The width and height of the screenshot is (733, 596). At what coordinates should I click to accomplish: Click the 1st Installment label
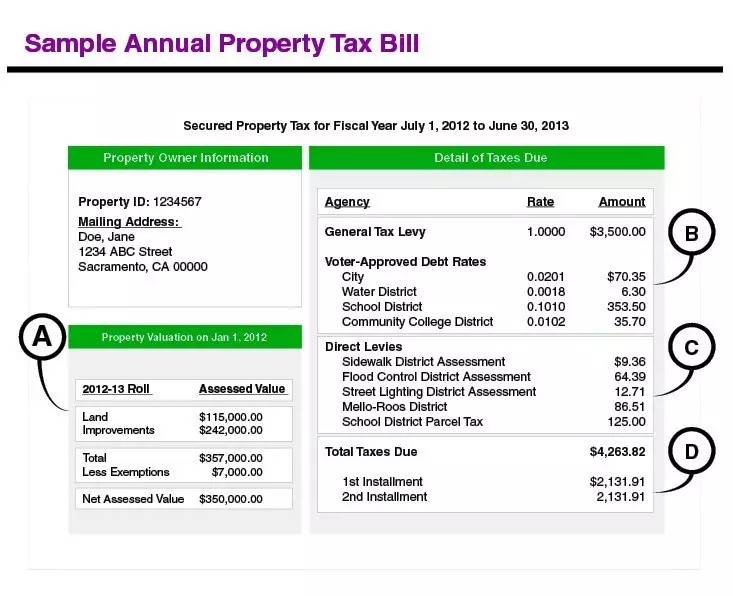click(x=382, y=482)
